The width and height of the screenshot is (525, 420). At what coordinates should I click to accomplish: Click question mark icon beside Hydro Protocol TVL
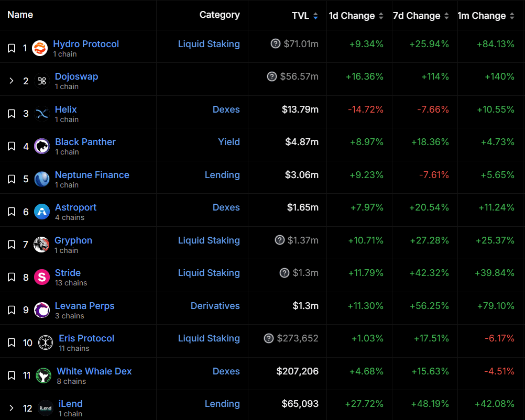point(276,43)
